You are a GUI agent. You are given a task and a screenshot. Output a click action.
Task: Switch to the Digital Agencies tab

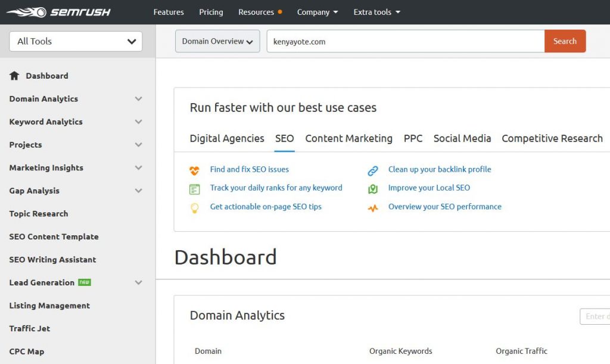pyautogui.click(x=227, y=138)
